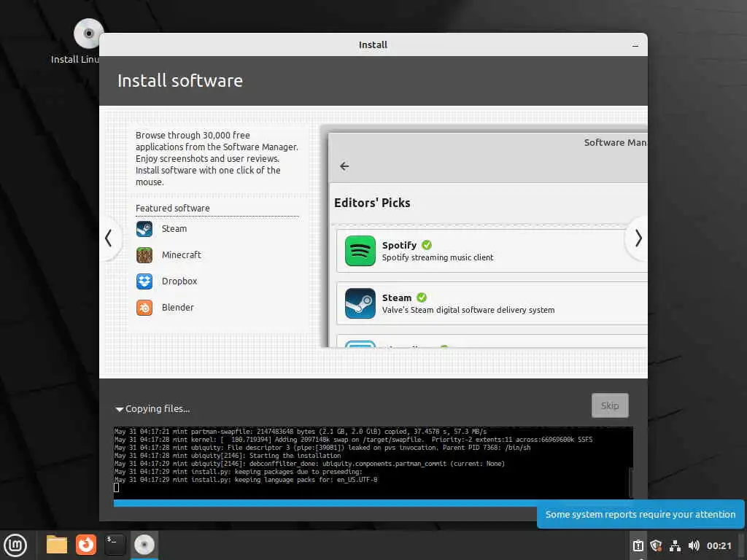Click the Steam app icon in Editors' Picks

[x=360, y=303]
